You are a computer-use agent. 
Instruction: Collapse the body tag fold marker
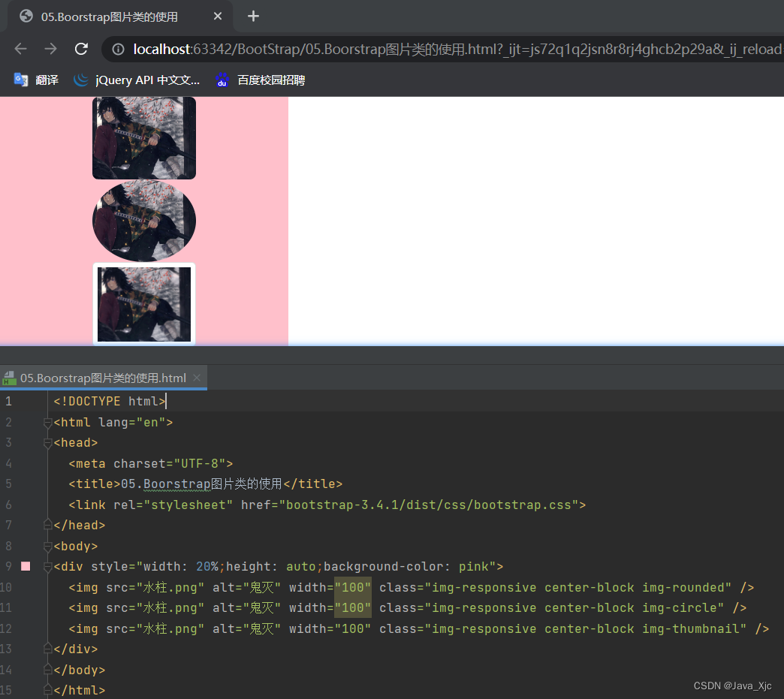click(x=48, y=547)
